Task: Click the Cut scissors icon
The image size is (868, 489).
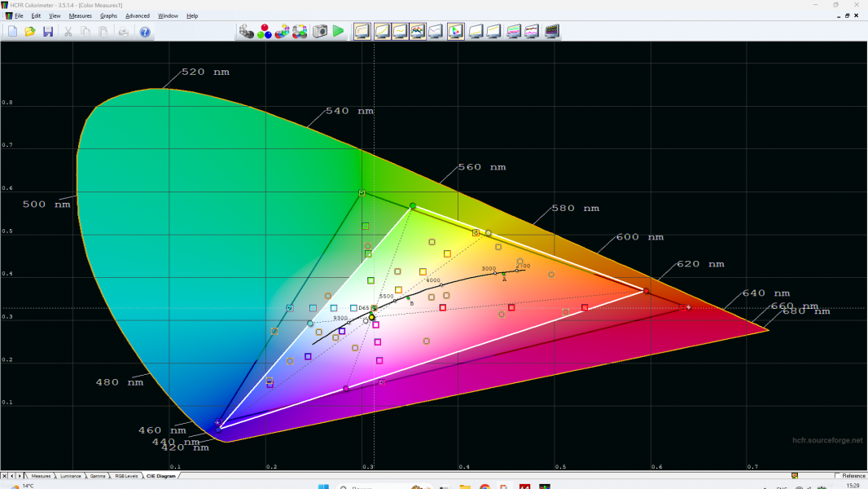Action: [x=68, y=32]
